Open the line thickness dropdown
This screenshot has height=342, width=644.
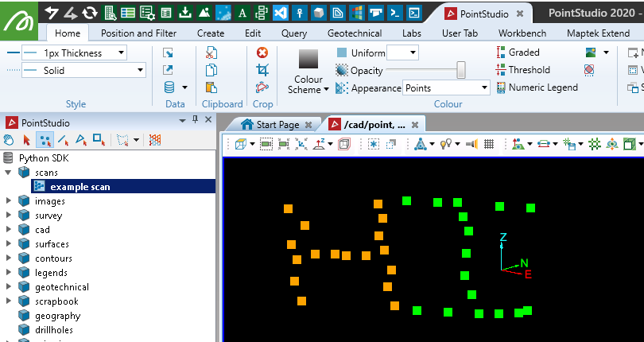[x=121, y=52]
